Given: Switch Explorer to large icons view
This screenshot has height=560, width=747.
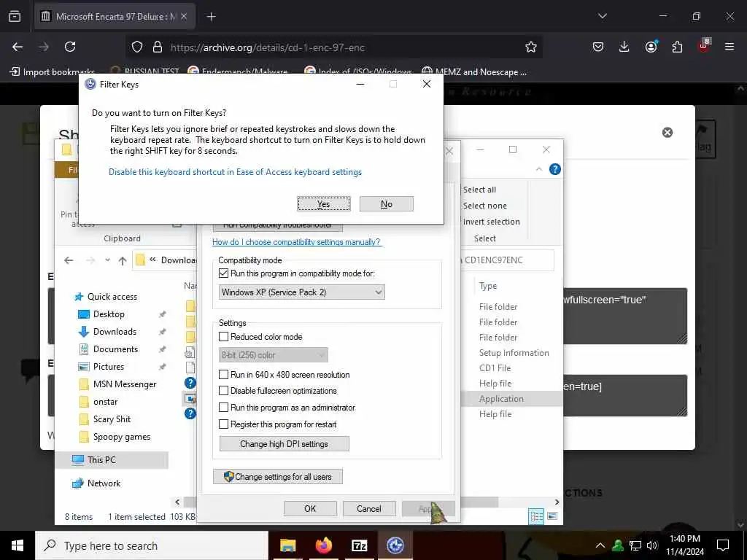Looking at the screenshot, I should click(x=552, y=516).
